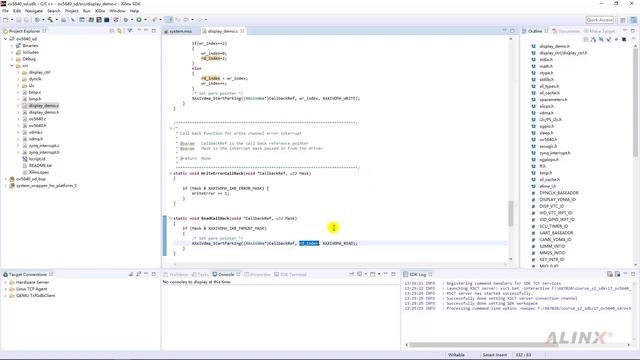Click the New file toolbar icon
The height and width of the screenshot is (360, 640).
tap(6, 20)
